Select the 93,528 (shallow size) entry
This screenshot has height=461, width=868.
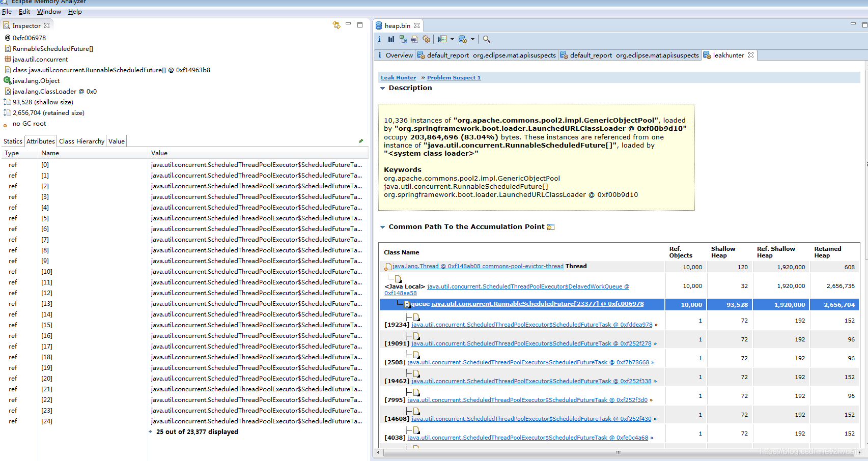[x=43, y=102]
